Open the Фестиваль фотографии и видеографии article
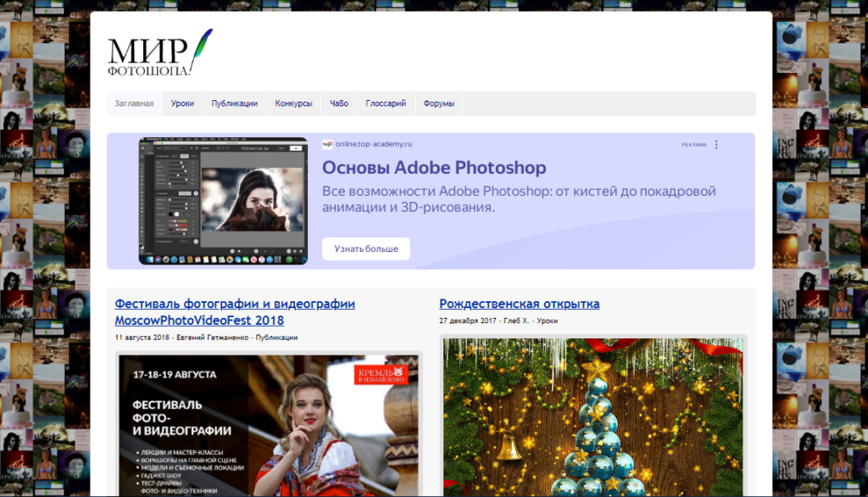 (x=235, y=312)
